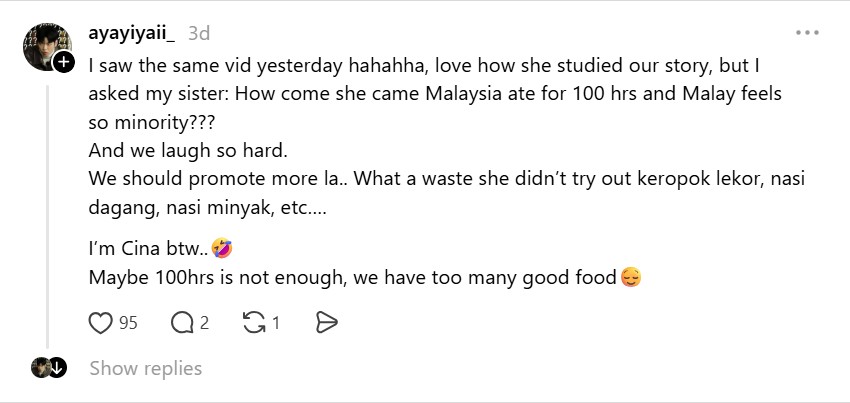Open ayayiyaii_ profile picture

pos(47,47)
